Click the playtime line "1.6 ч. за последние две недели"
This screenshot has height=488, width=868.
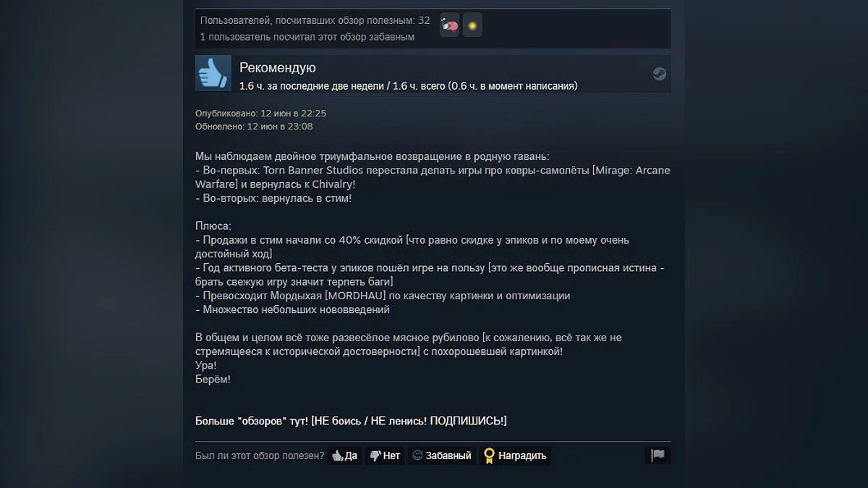[311, 86]
